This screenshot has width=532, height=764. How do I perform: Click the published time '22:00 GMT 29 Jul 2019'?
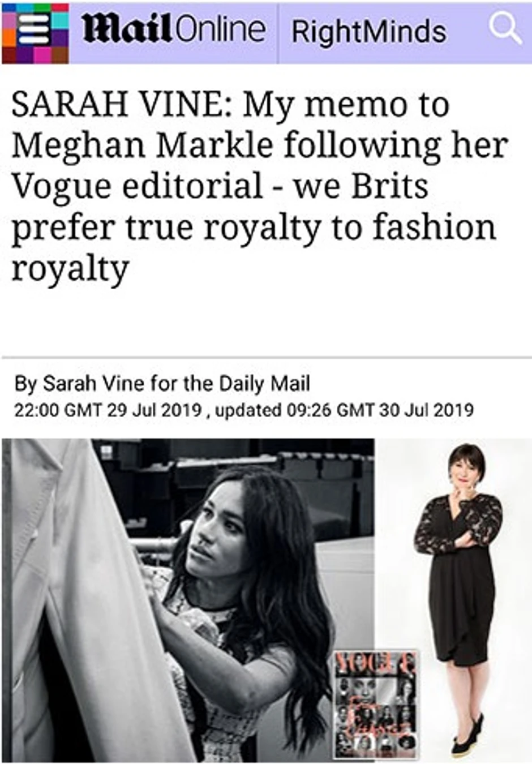tap(108, 409)
